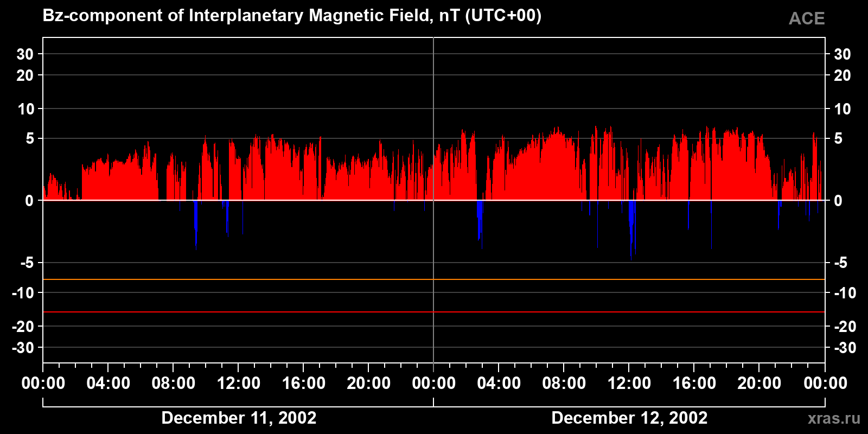Click the left axis value 0

29,201
